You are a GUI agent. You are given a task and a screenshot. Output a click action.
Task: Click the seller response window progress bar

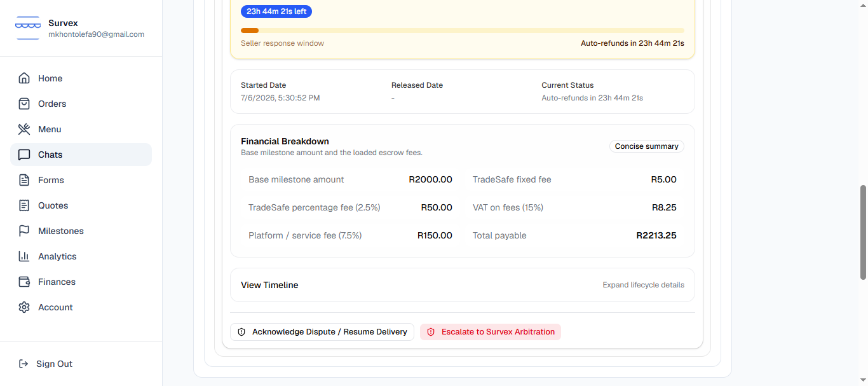coord(463,31)
